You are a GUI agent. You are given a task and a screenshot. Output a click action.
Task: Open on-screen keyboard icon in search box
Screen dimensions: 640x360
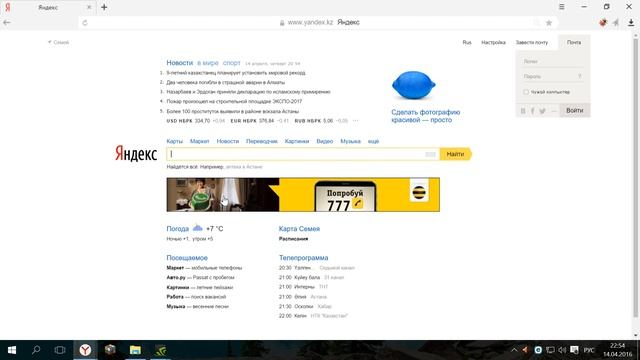(x=430, y=154)
